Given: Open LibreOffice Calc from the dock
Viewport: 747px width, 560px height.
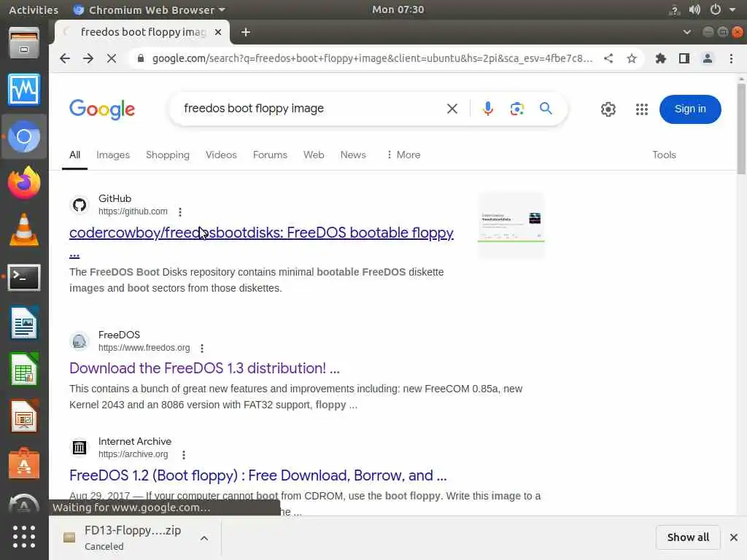Looking at the screenshot, I should [24, 369].
